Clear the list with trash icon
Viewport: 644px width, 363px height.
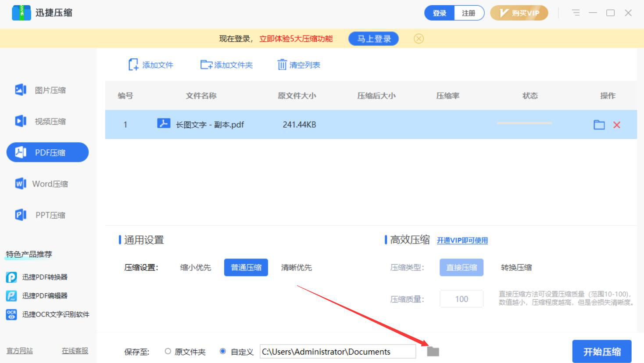282,65
